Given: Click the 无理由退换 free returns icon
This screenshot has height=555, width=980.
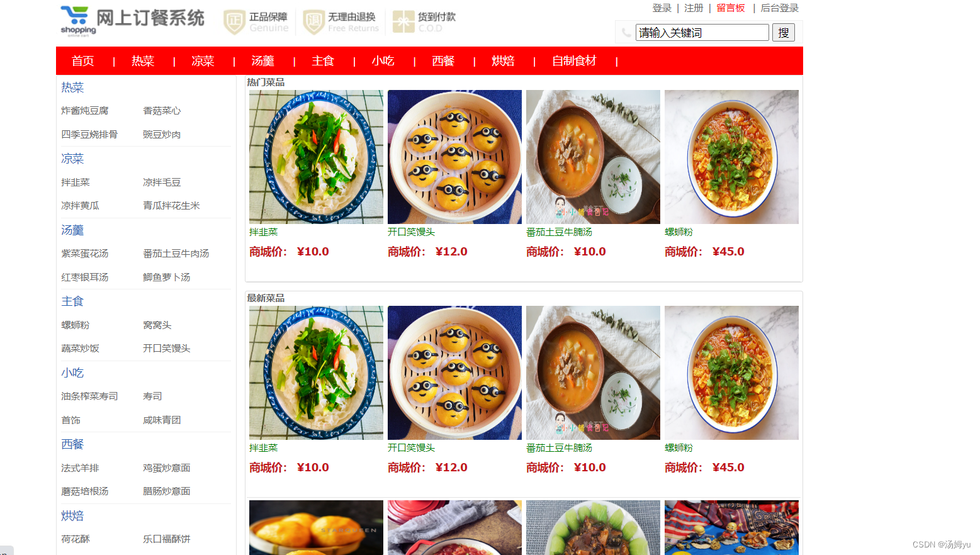Looking at the screenshot, I should 313,22.
